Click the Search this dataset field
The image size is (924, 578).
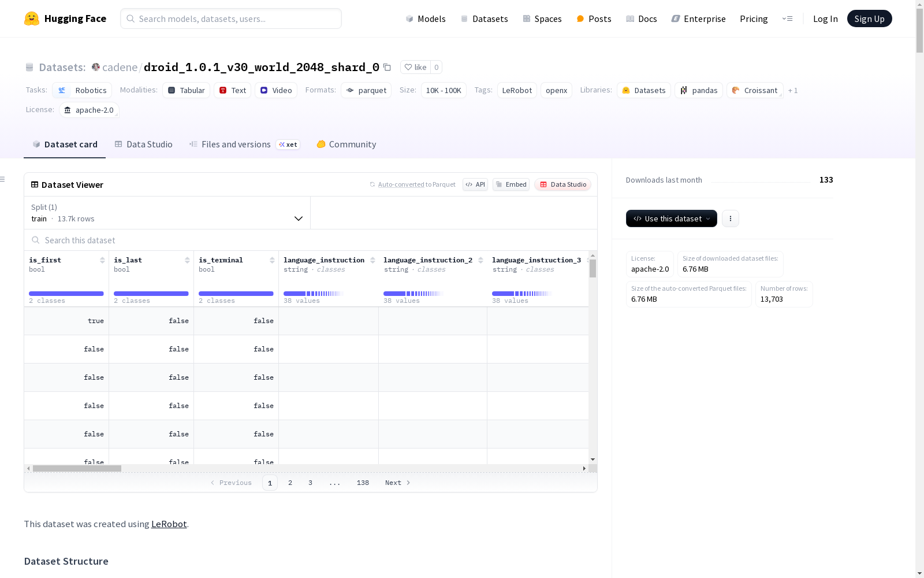point(311,240)
